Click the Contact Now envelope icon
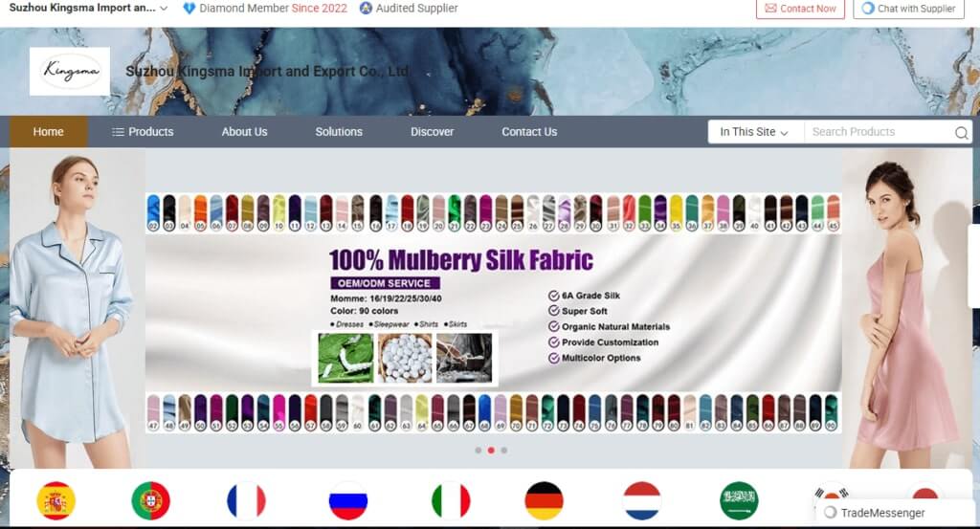This screenshot has height=529, width=980. pyautogui.click(x=770, y=9)
